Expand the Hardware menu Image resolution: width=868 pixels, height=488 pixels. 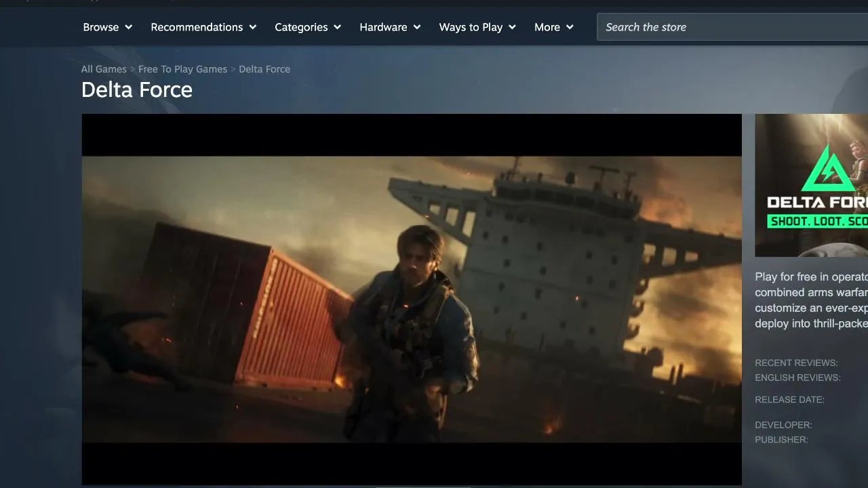pos(390,27)
